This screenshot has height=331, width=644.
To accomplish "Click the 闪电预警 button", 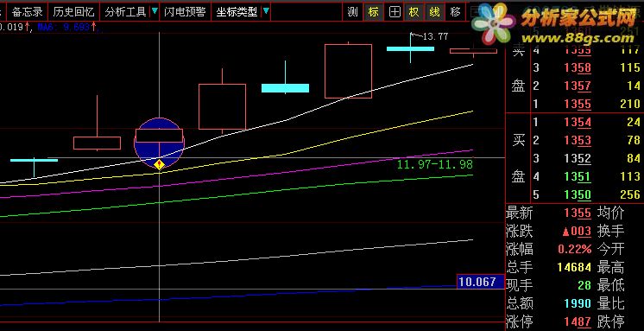I will point(185,12).
